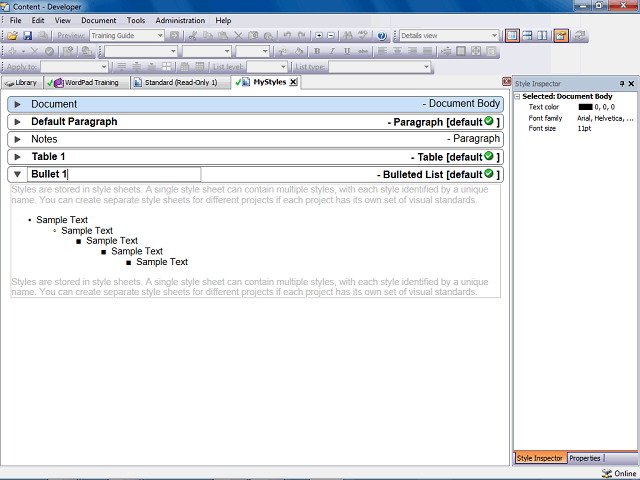Expand the Default Paragraph style row
The height and width of the screenshot is (480, 640).
18,122
